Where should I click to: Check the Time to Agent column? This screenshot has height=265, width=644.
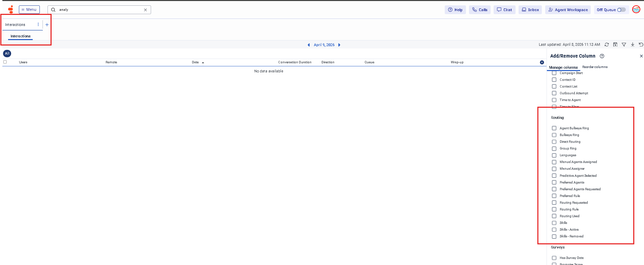click(x=554, y=100)
